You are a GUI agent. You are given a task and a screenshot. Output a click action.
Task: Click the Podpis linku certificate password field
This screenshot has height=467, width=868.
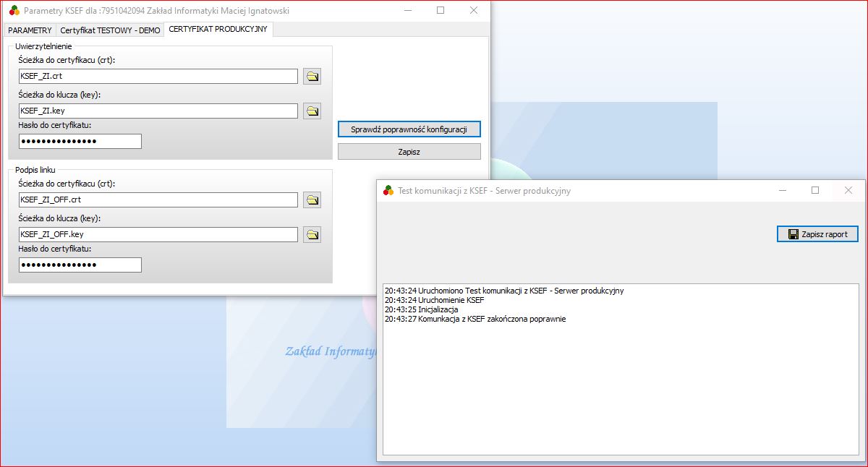[80, 265]
